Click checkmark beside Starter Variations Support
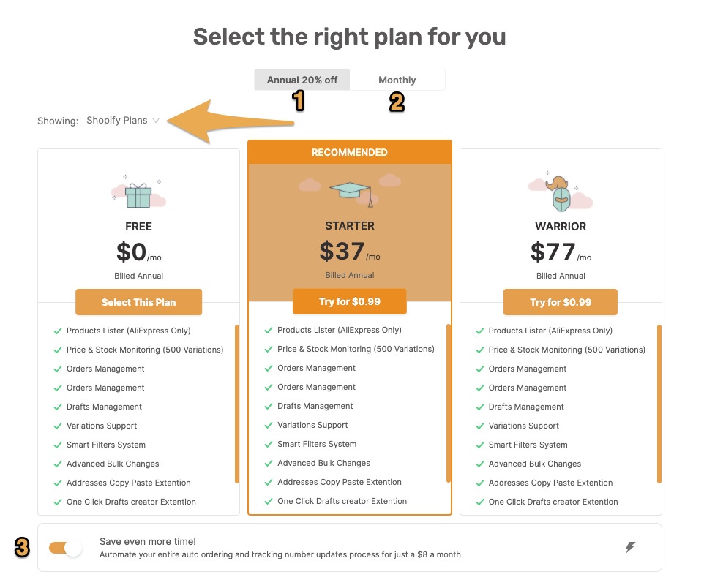Image resolution: width=704 pixels, height=588 pixels. (x=269, y=425)
